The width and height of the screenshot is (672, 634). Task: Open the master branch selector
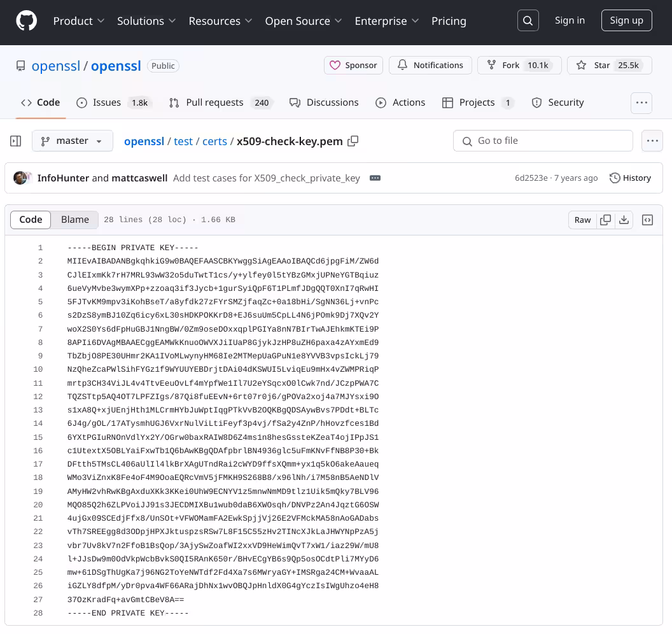pos(72,141)
